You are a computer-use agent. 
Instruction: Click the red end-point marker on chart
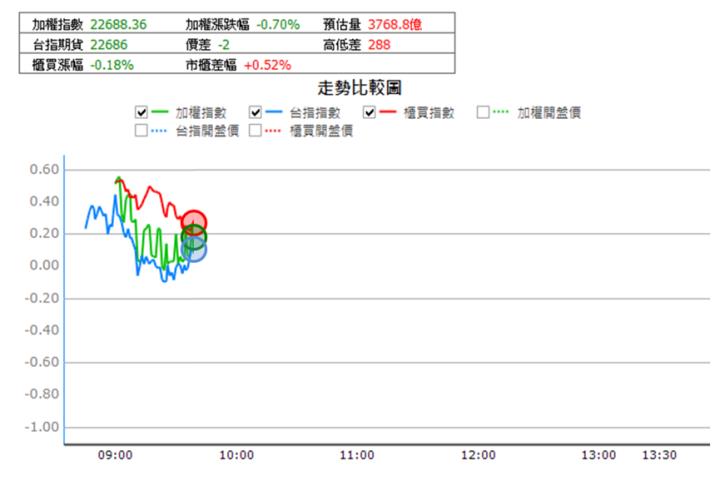[194, 222]
